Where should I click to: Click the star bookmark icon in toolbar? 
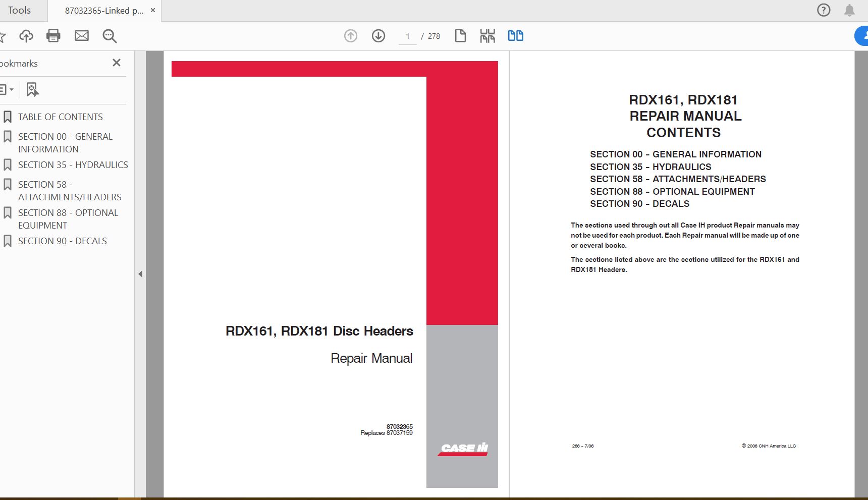[x=3, y=36]
